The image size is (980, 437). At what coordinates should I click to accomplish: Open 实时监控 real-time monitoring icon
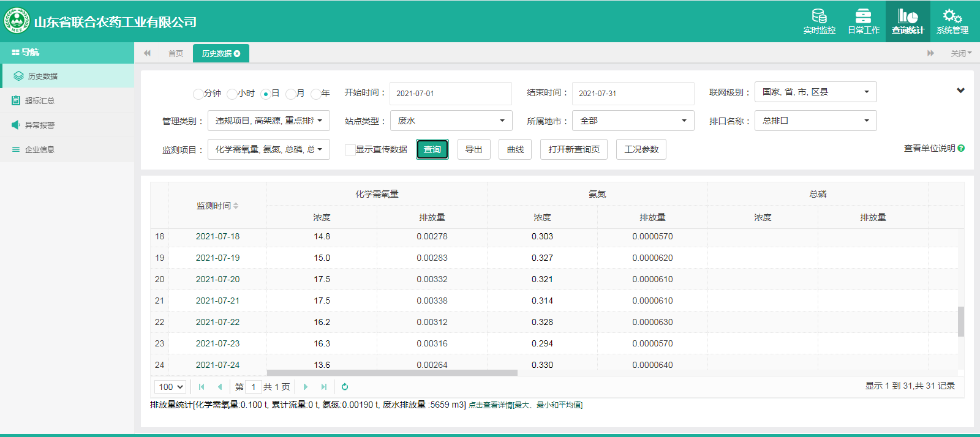pyautogui.click(x=819, y=17)
